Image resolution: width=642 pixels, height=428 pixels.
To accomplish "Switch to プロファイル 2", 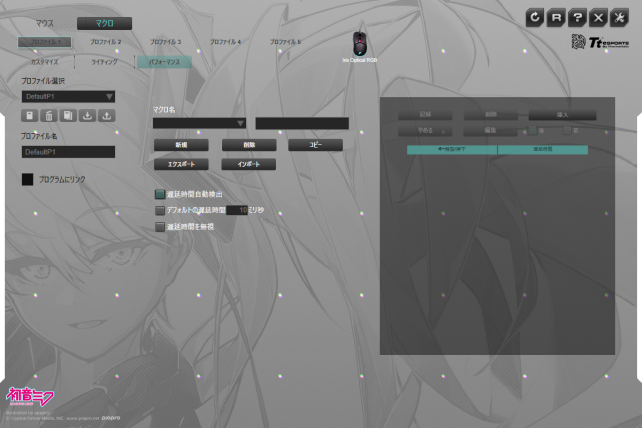I will 105,42.
